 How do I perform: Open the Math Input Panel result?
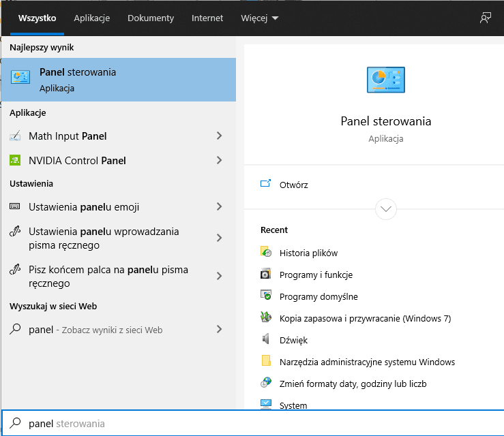pos(119,136)
